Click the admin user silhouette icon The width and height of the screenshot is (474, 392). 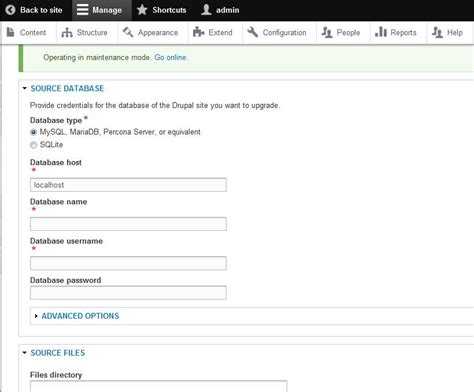[x=206, y=10]
